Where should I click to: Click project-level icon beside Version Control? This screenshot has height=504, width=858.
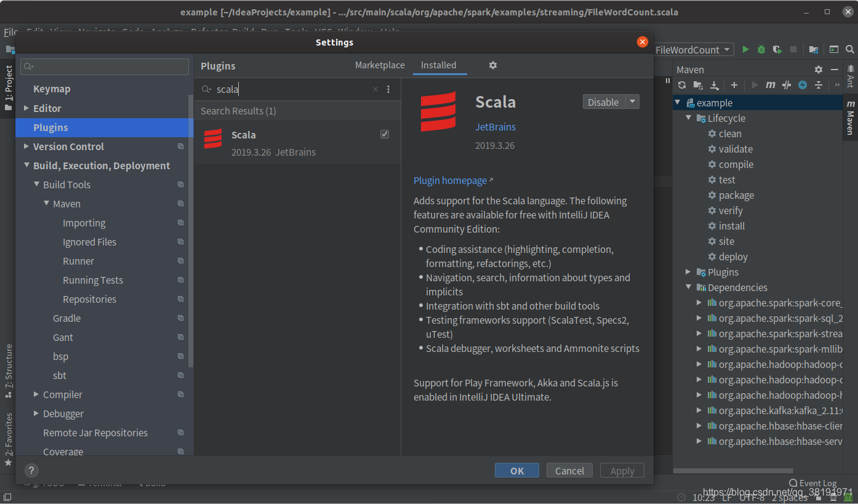coord(180,146)
